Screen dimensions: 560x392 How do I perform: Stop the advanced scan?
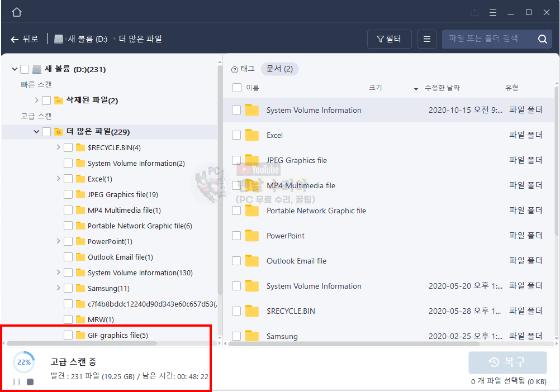[x=30, y=382]
